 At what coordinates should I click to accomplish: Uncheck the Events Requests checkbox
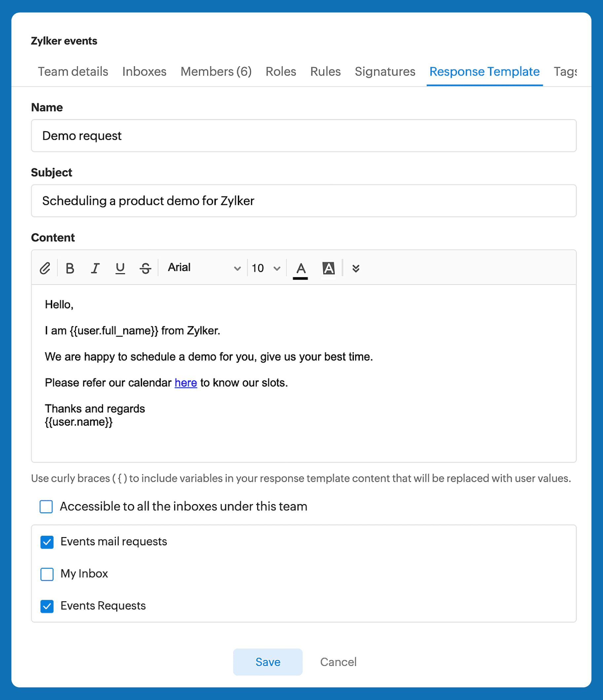pos(47,606)
